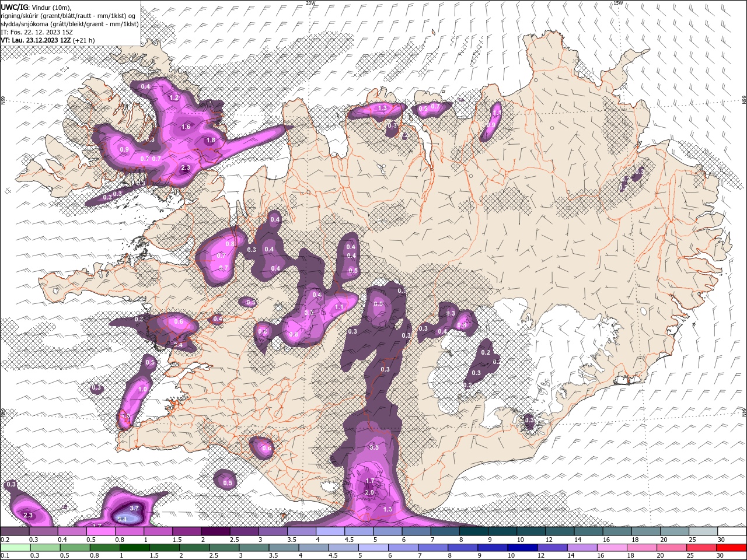Click the 0.1 label under the bottom legend row
Screen dimensions: 747x560
(x=4, y=556)
